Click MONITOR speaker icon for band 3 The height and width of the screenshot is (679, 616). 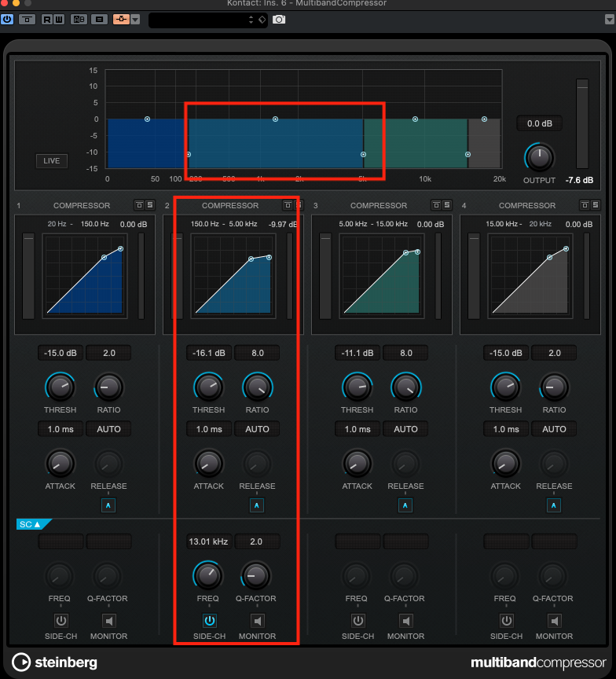[406, 621]
